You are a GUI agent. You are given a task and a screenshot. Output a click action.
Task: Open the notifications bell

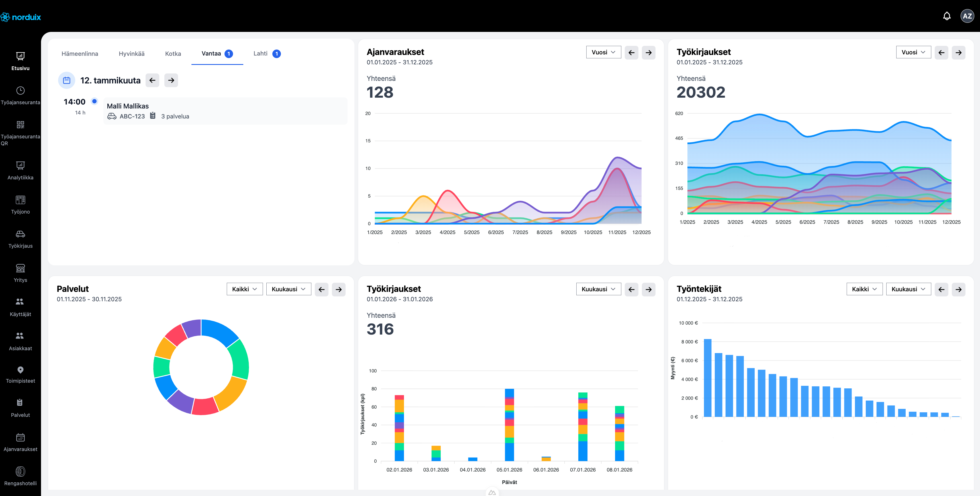[947, 16]
